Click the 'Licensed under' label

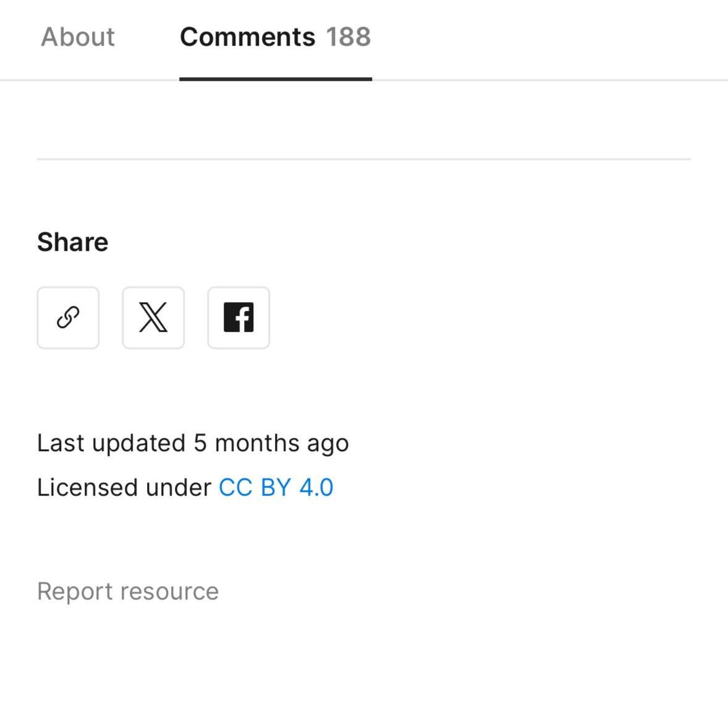[124, 488]
